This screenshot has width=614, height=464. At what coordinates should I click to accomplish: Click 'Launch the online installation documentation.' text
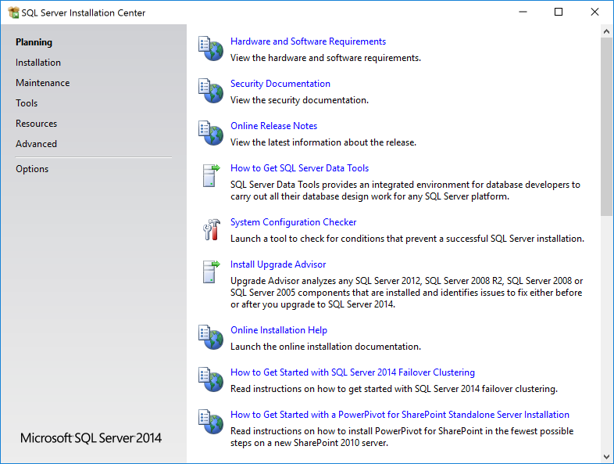tap(325, 347)
